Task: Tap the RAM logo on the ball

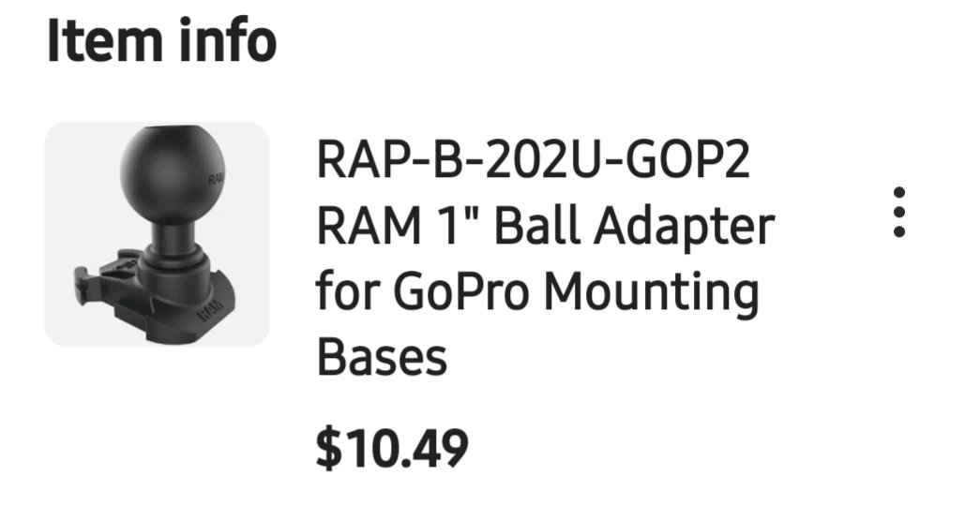Action: coord(217,181)
